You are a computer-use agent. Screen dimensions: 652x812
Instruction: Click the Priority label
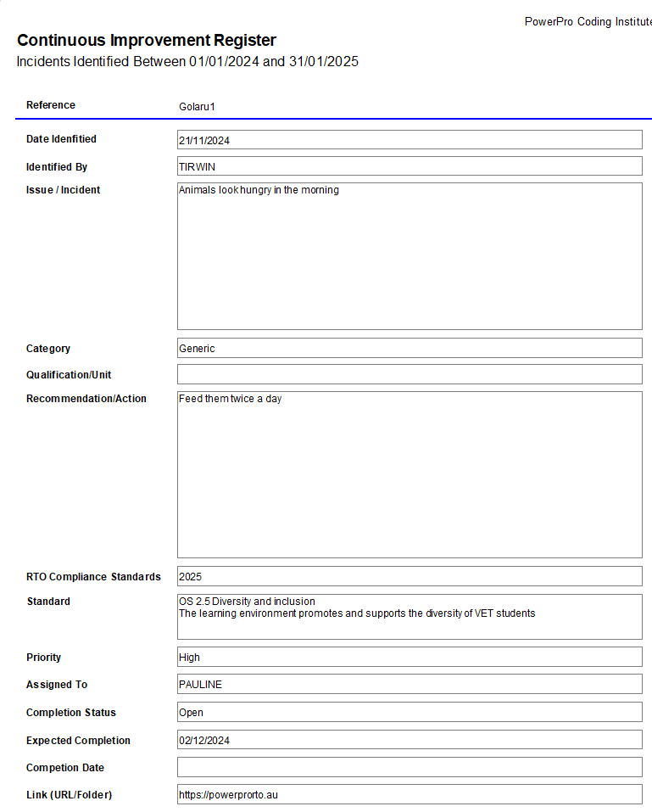[43, 658]
